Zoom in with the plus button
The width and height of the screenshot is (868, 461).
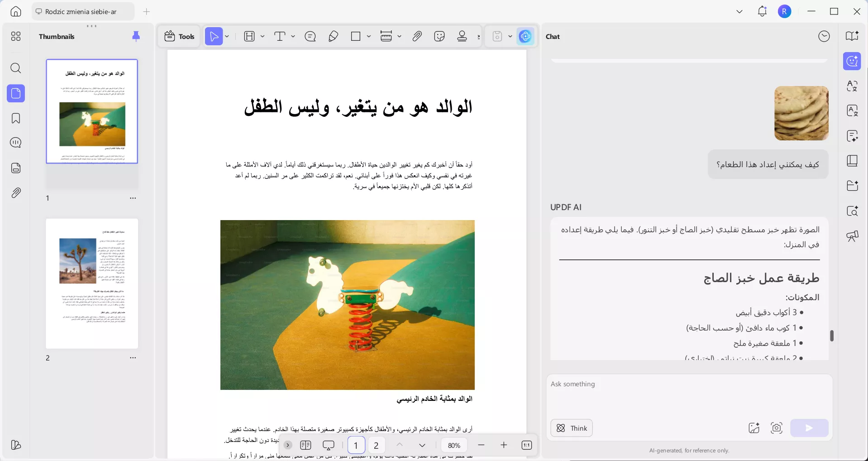tap(504, 445)
